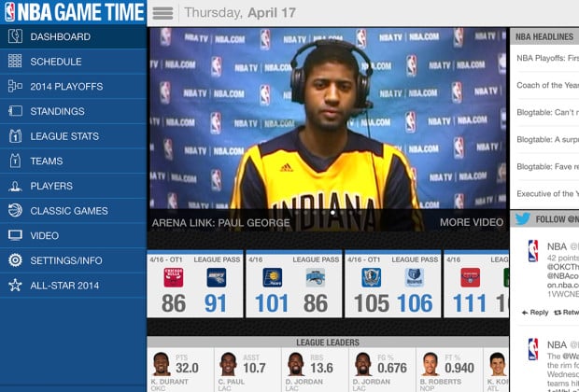Click the League Stats jersey icon
Screen dimensions: 579x392
[x=15, y=136]
